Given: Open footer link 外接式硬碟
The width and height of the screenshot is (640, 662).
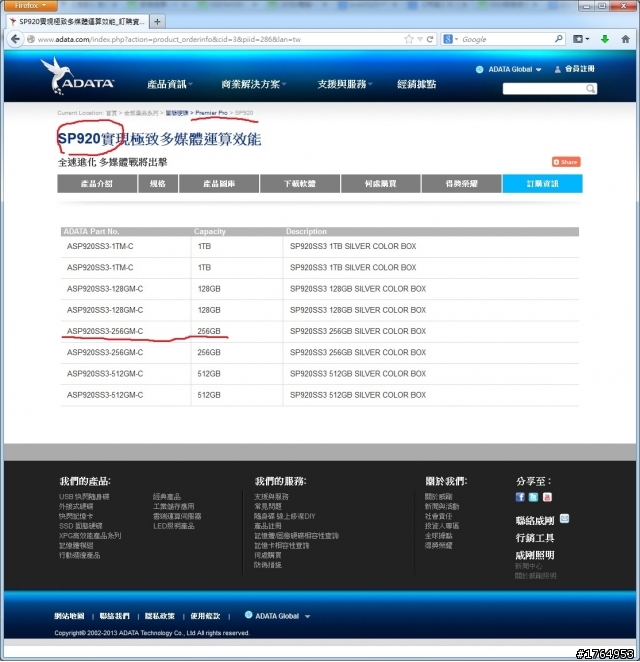Looking at the screenshot, I should [x=76, y=506].
